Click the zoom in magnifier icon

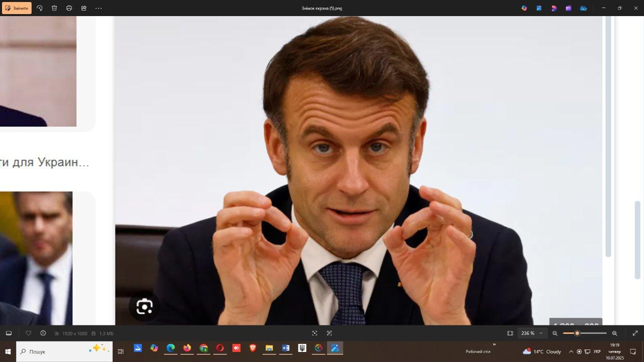614,333
